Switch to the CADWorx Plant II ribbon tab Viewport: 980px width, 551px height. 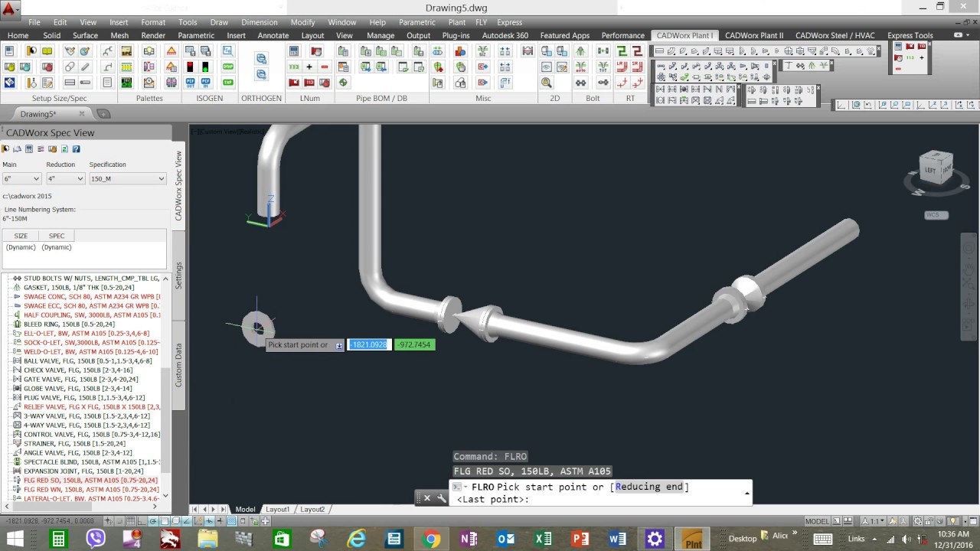click(754, 35)
